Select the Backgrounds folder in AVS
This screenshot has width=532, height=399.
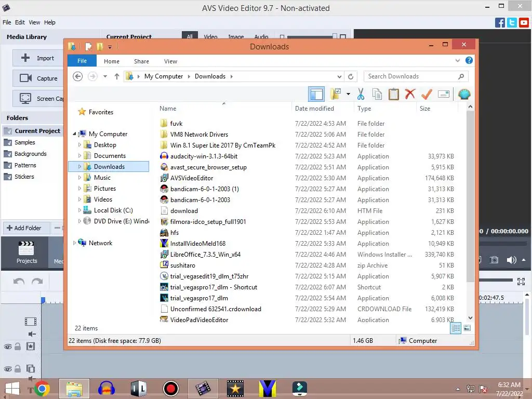[x=30, y=154]
